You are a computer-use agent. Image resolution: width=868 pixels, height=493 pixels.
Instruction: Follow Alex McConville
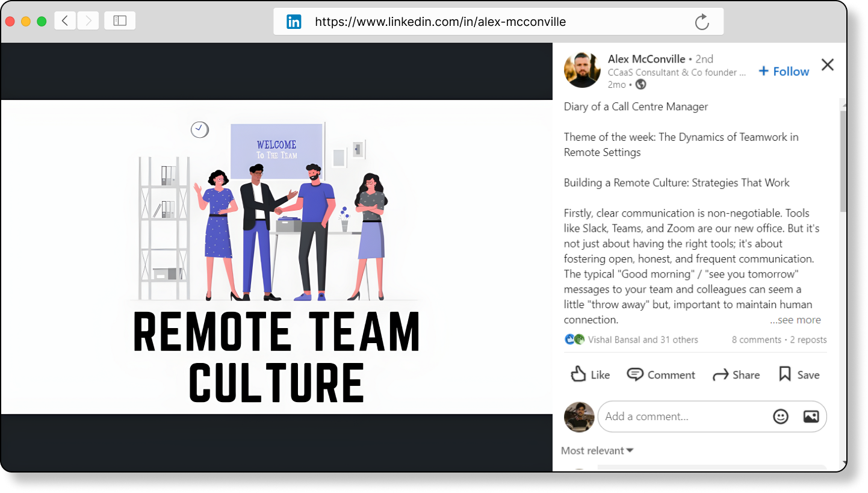pos(784,71)
